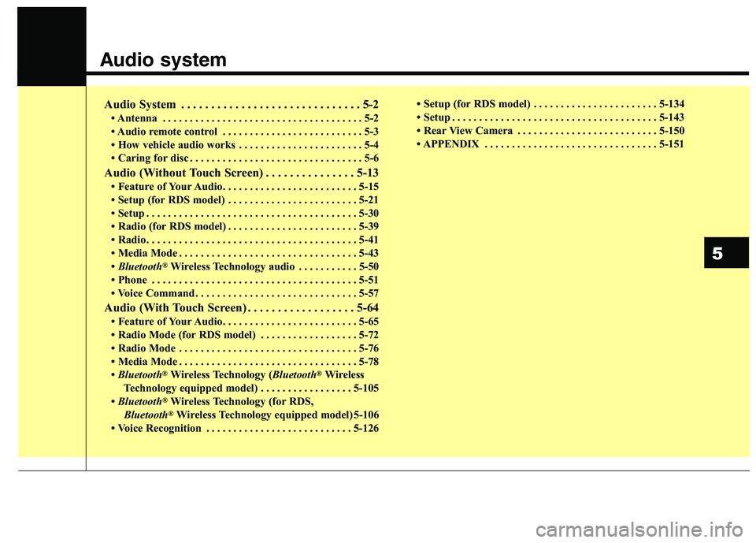The width and height of the screenshot is (756, 543).
Task: Click 'Feature of Your Audio' 5-65 entry
Action: (x=244, y=322)
